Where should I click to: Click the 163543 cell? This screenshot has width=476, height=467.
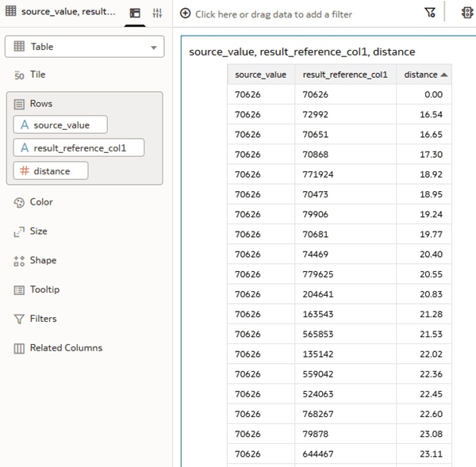coord(345,314)
